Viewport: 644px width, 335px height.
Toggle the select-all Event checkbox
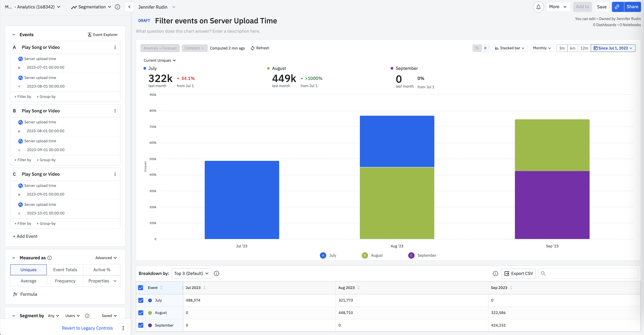click(141, 288)
